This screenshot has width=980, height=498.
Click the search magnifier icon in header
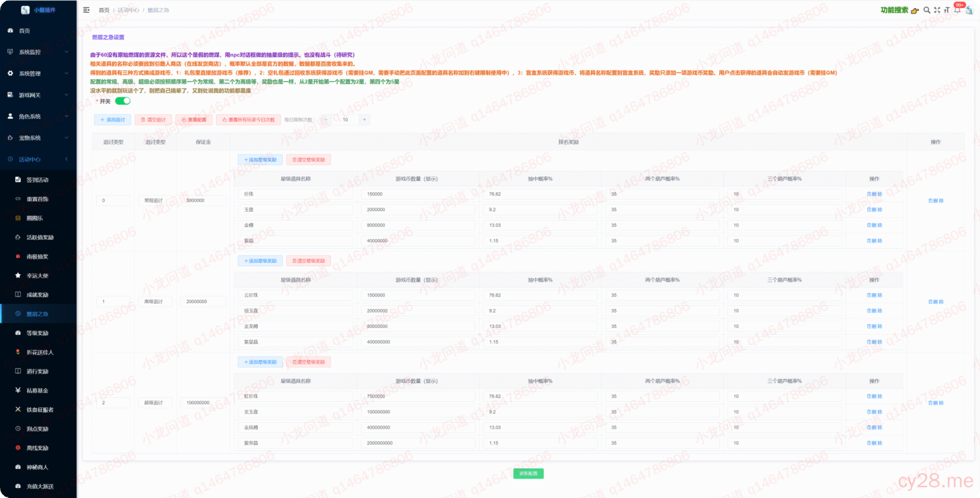(x=927, y=10)
